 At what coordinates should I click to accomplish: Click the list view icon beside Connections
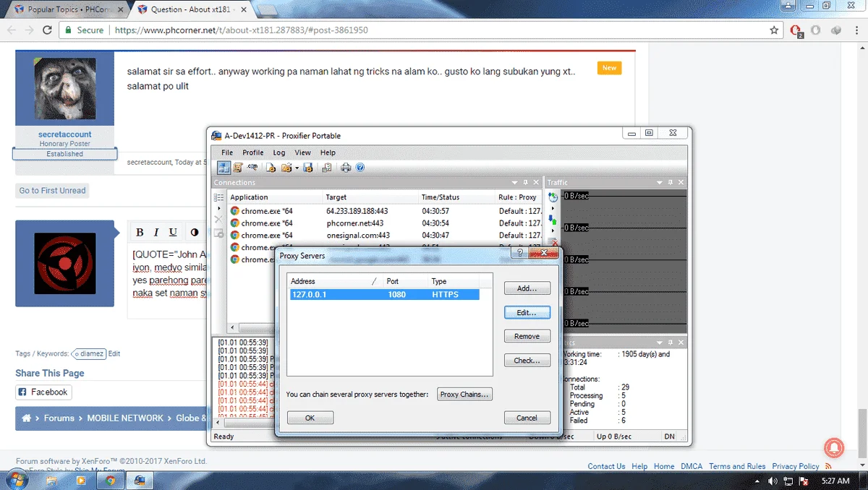[x=219, y=197]
